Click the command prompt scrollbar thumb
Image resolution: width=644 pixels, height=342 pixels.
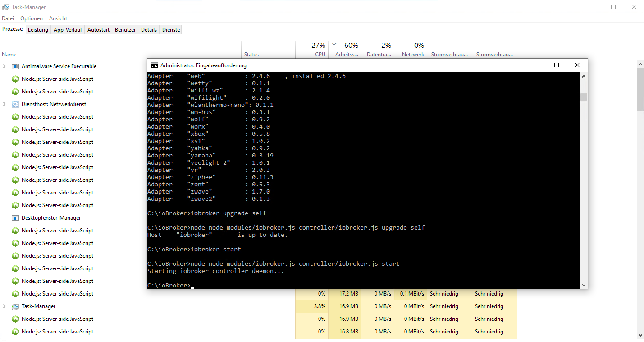click(x=584, y=97)
